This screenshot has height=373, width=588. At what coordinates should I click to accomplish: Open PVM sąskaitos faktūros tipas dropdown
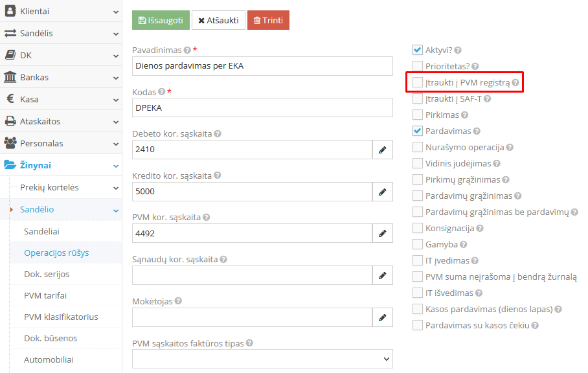point(262,358)
